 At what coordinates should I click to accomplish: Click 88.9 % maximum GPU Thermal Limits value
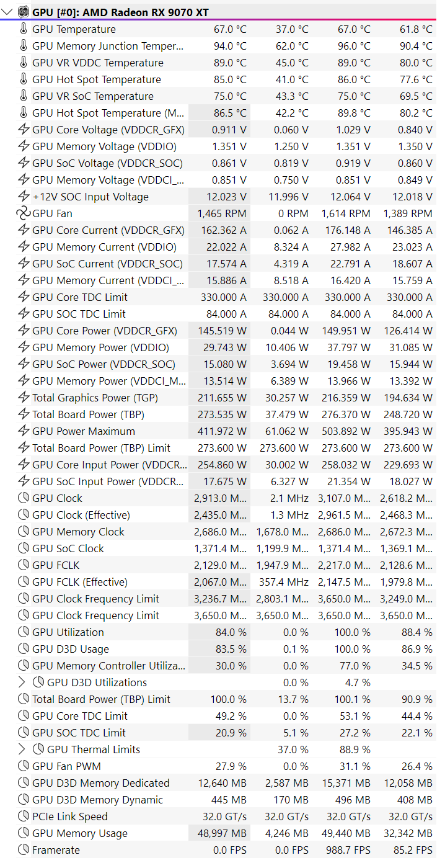coord(355,749)
